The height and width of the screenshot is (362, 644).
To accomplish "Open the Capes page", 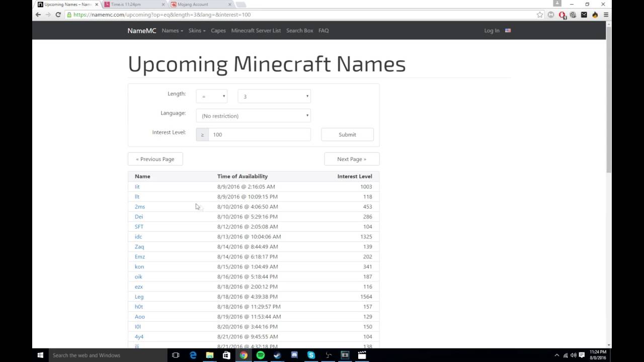I will pos(218,31).
